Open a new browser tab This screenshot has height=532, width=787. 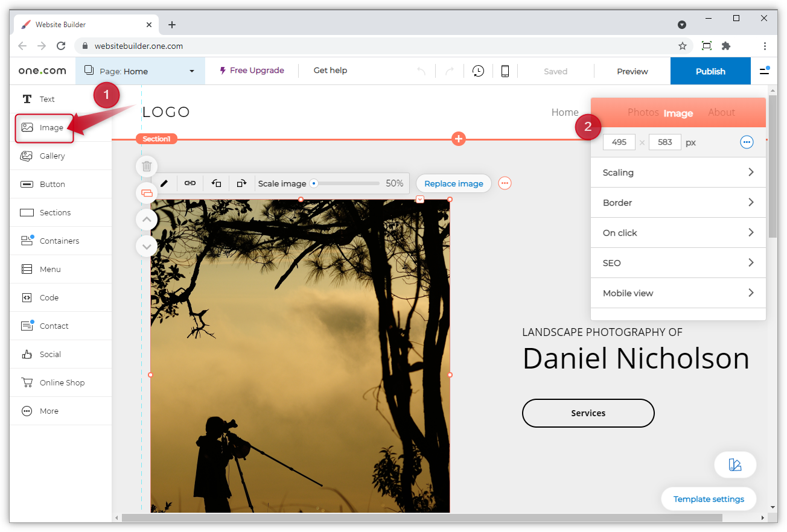point(172,25)
